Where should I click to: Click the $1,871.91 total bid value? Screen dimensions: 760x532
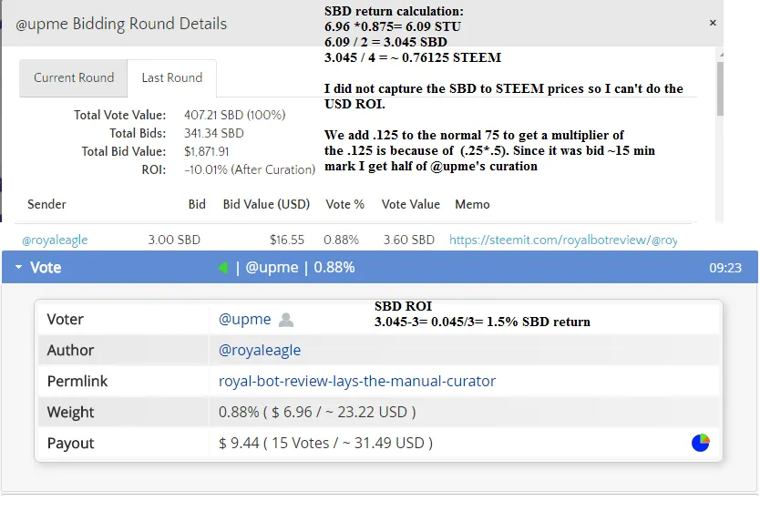(x=206, y=151)
